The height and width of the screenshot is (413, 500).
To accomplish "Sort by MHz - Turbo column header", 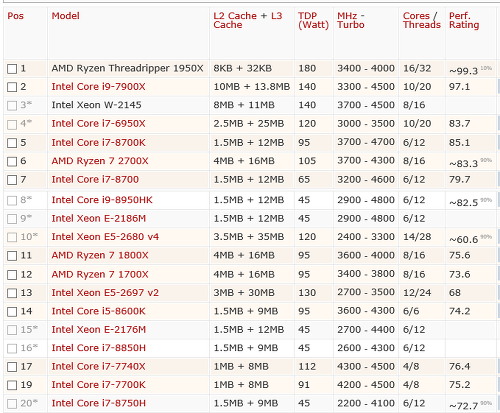I will pos(351,20).
